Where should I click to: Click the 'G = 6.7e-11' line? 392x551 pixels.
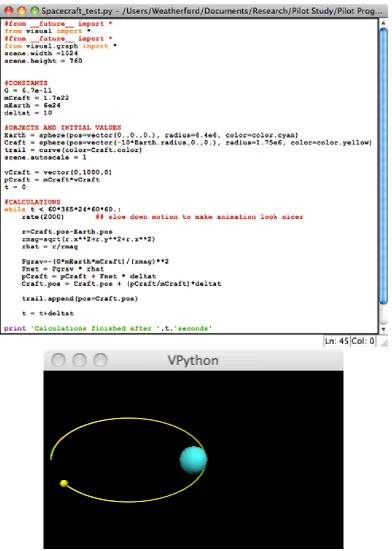click(x=28, y=90)
